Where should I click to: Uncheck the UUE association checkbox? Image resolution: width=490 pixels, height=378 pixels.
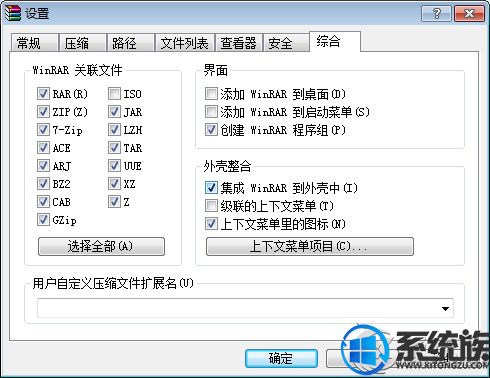pyautogui.click(x=114, y=166)
